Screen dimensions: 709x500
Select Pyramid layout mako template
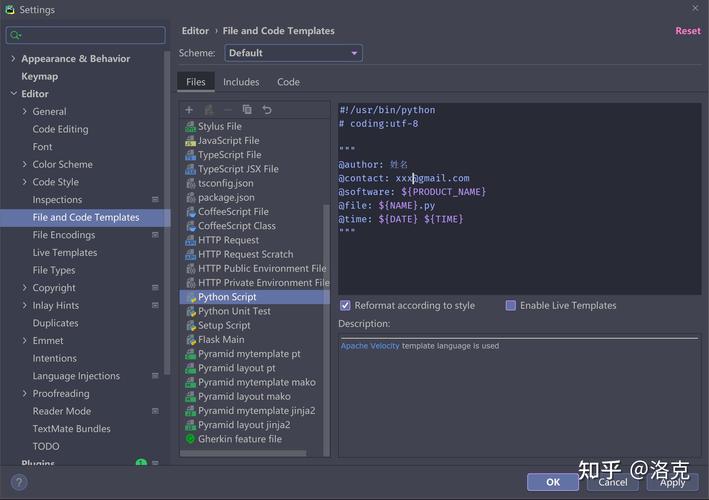(254, 396)
